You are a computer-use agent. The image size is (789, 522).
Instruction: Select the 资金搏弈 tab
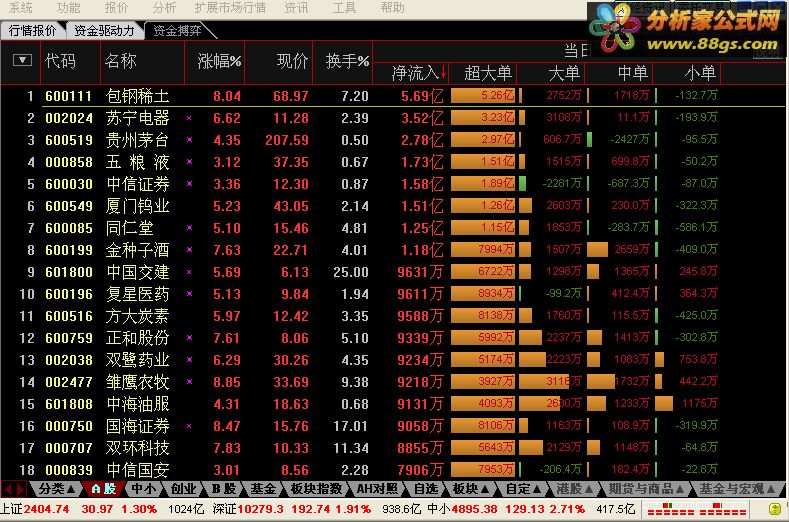pyautogui.click(x=177, y=31)
